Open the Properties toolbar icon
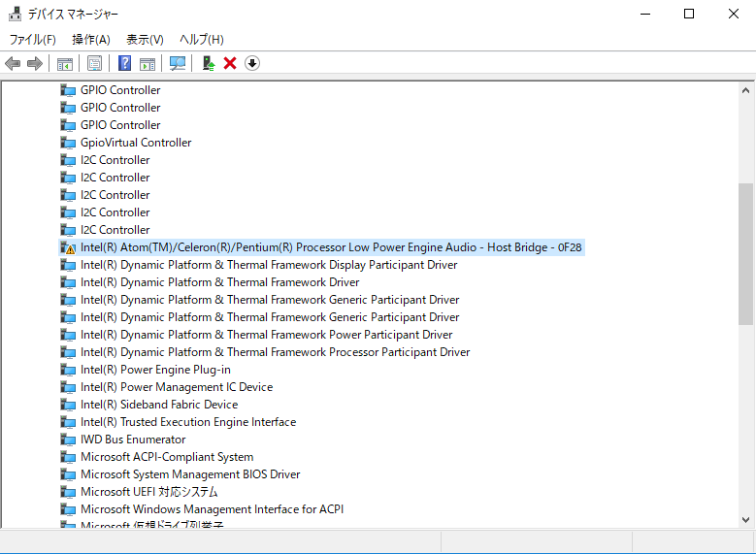 (x=94, y=63)
